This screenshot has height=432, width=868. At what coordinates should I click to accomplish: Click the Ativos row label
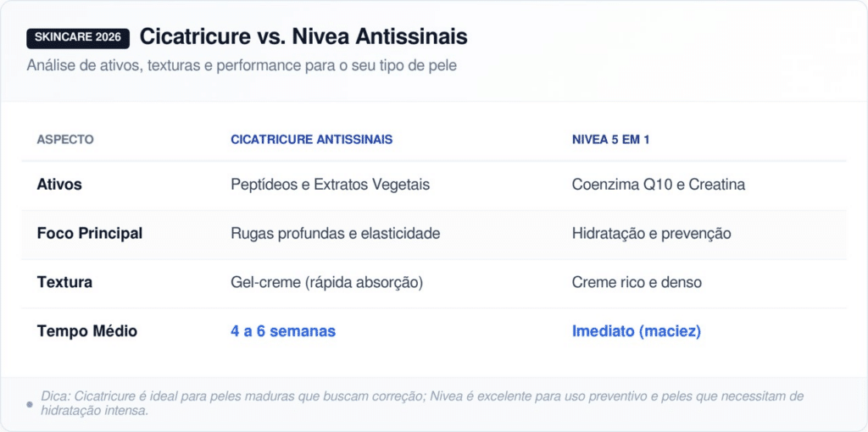(59, 185)
